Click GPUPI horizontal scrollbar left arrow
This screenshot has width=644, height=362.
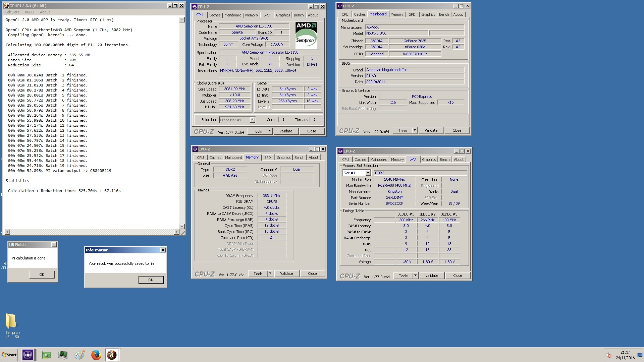(7, 232)
